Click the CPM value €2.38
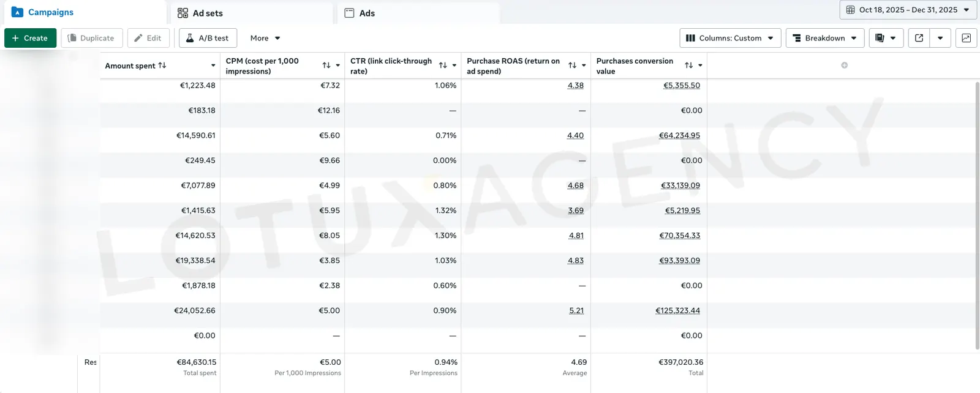This screenshot has height=393, width=980. click(330, 286)
